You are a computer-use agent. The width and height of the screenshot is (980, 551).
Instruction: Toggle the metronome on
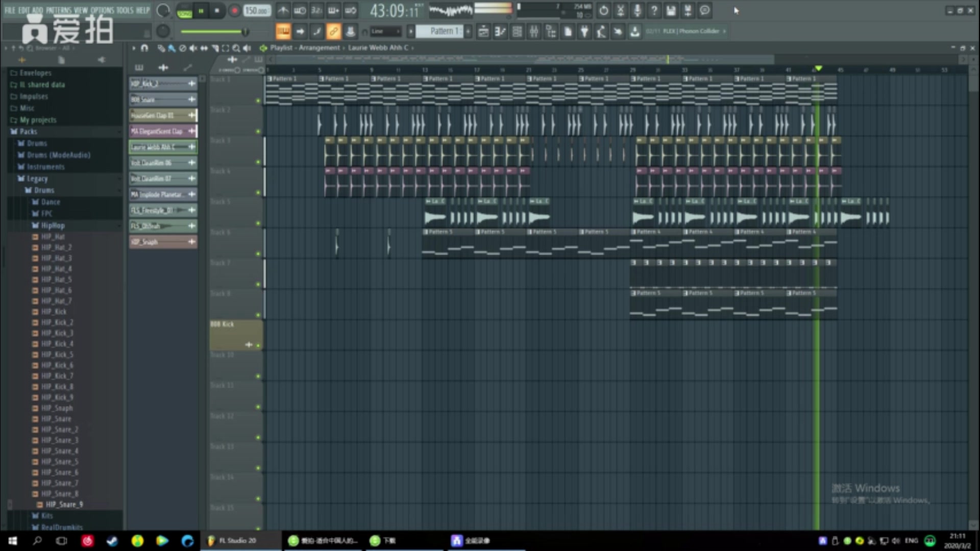click(283, 10)
